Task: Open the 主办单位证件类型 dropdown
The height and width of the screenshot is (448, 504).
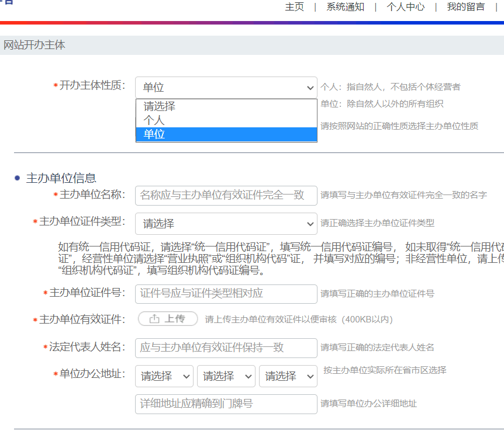Action: click(226, 224)
